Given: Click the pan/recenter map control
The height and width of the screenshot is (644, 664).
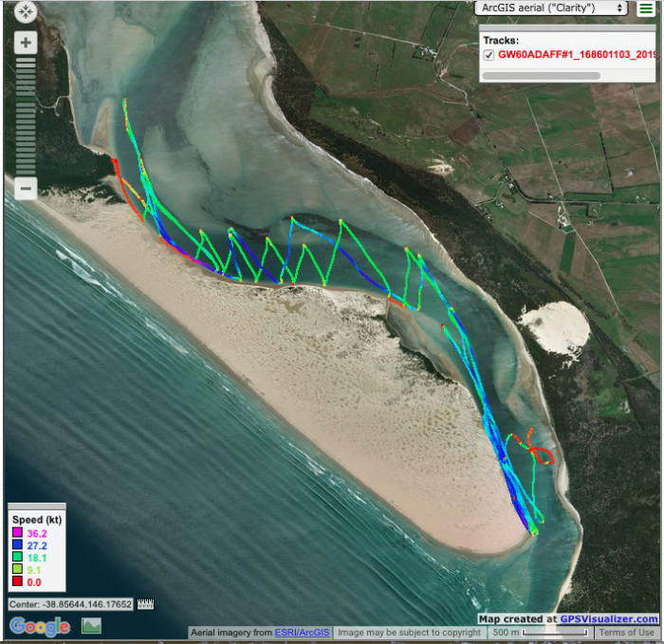Looking at the screenshot, I should [26, 13].
